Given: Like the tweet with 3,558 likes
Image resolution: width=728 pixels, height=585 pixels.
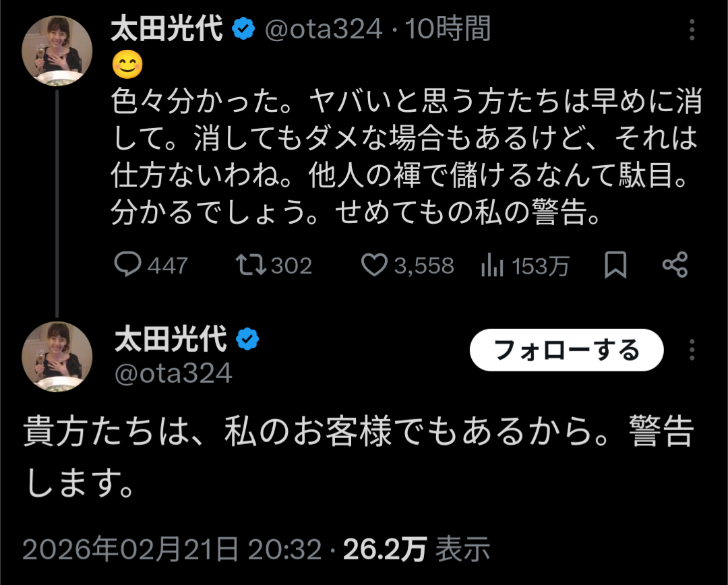Looking at the screenshot, I should 374,265.
